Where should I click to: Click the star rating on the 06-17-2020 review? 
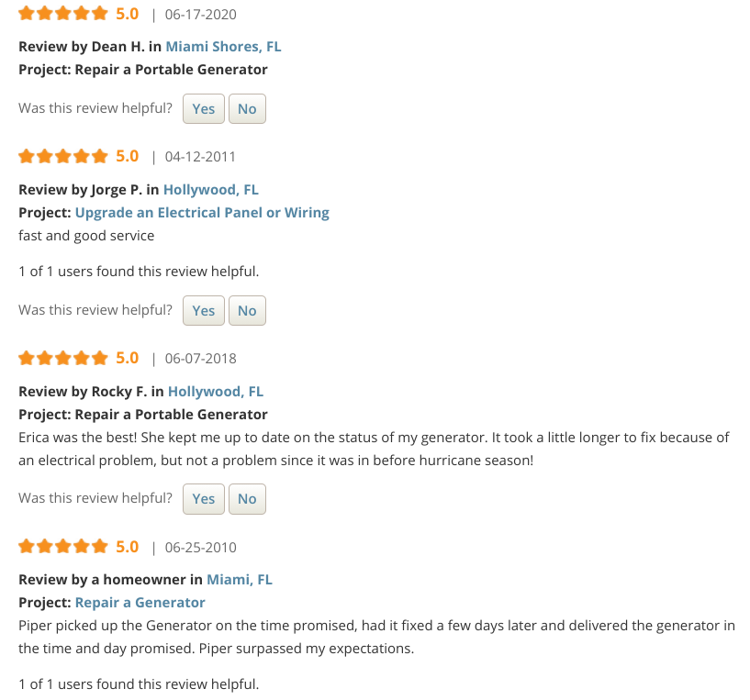pyautogui.click(x=63, y=14)
